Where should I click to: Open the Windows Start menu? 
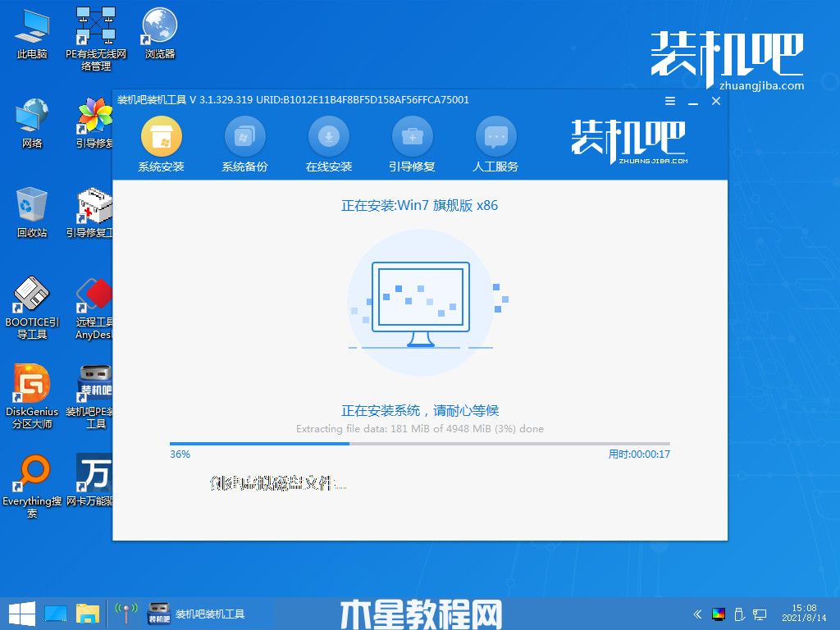pyautogui.click(x=21, y=614)
